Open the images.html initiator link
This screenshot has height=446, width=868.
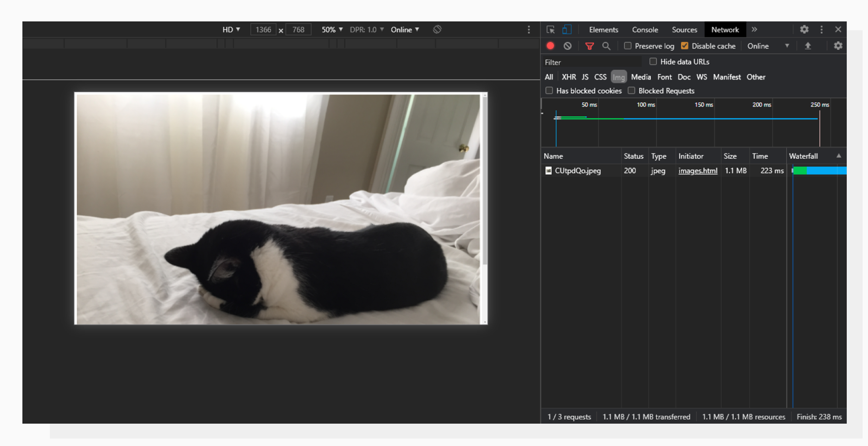698,171
